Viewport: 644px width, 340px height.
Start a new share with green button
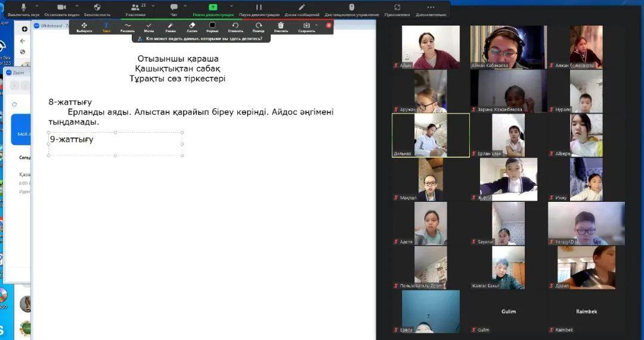[x=213, y=10]
